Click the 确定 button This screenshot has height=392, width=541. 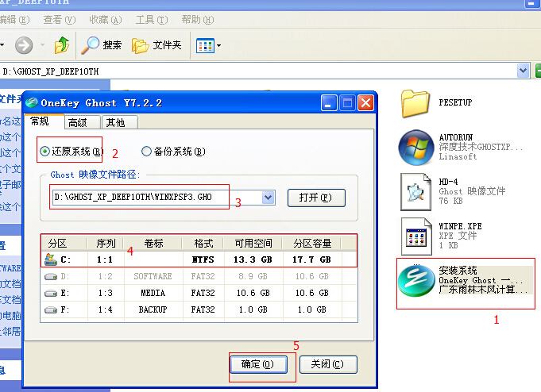click(x=257, y=364)
